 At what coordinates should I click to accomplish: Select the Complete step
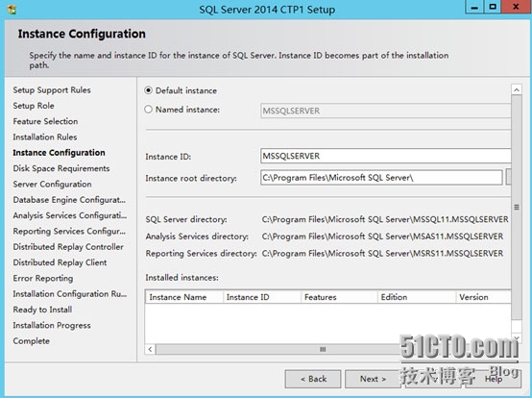pos(32,341)
